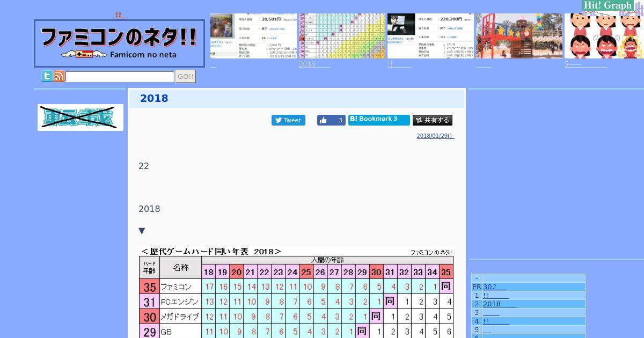644x338 pixels.
Task: Open the rank 4 link in the ranking table
Action: [x=496, y=321]
